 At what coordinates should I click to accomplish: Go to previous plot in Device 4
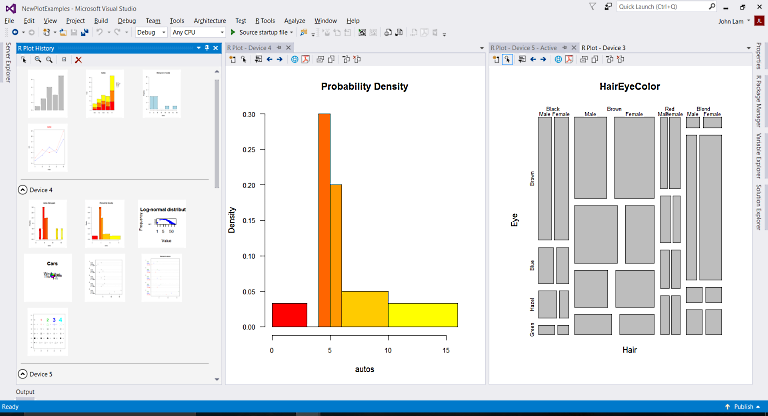point(269,59)
